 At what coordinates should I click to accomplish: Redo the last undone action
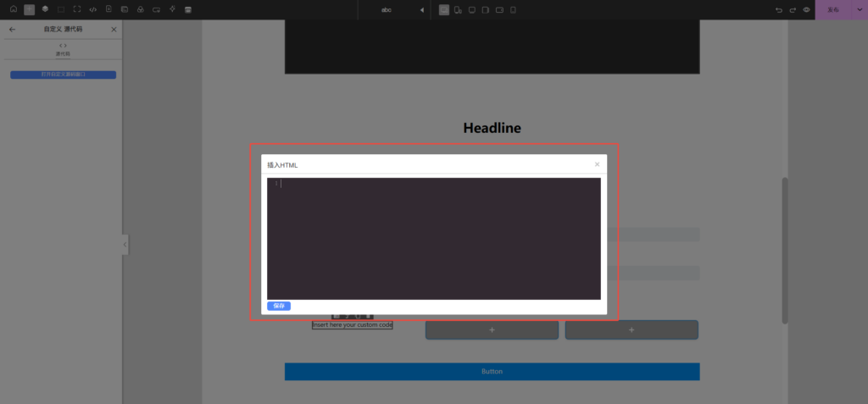click(793, 9)
